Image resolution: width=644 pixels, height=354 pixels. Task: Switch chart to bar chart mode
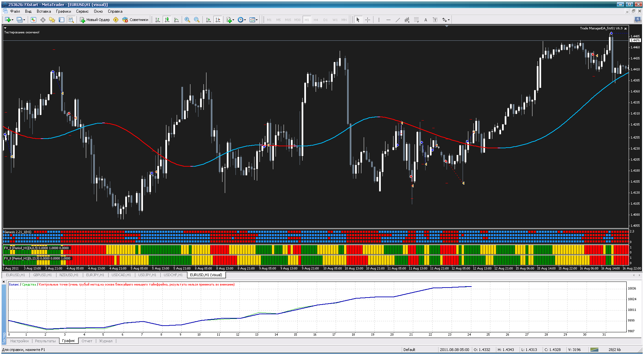(158, 20)
